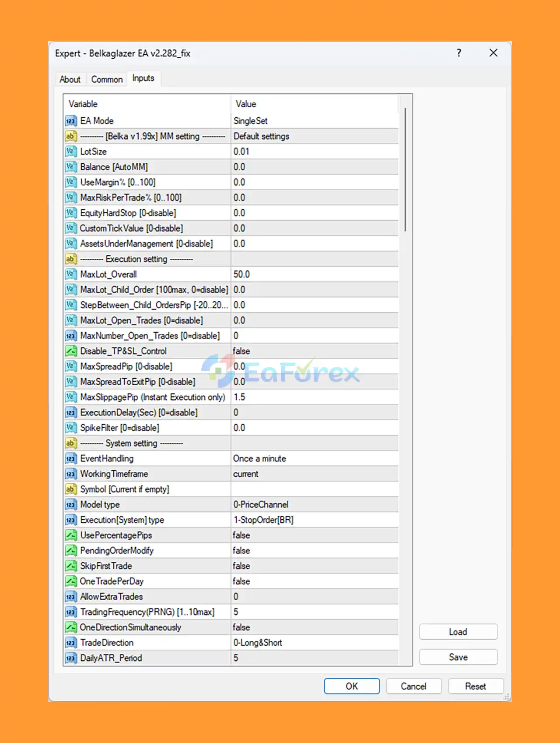Click the icon beside EventHandling
560x743 pixels.
pos(71,458)
